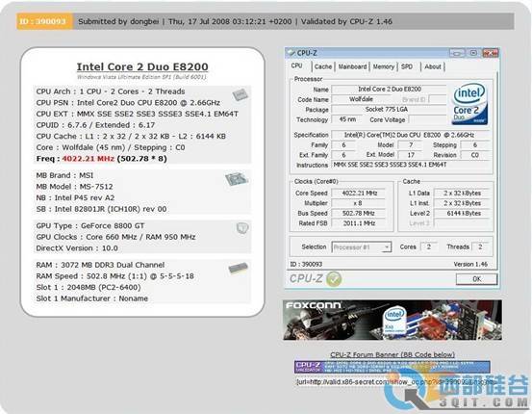Screen dimensions: 532x414
Task: Click the red 4022.21 MHz frequency text
Action: (88, 159)
